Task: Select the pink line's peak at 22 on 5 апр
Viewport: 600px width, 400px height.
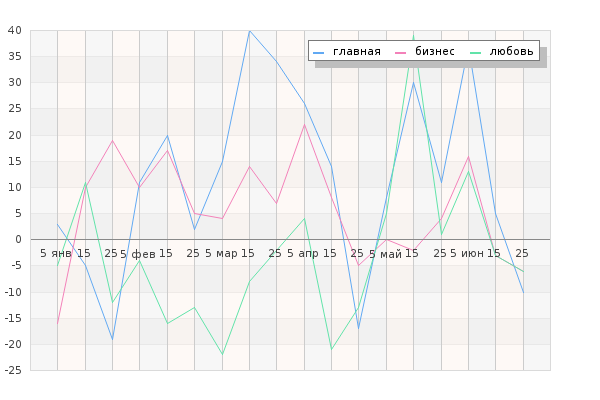Action: point(304,124)
